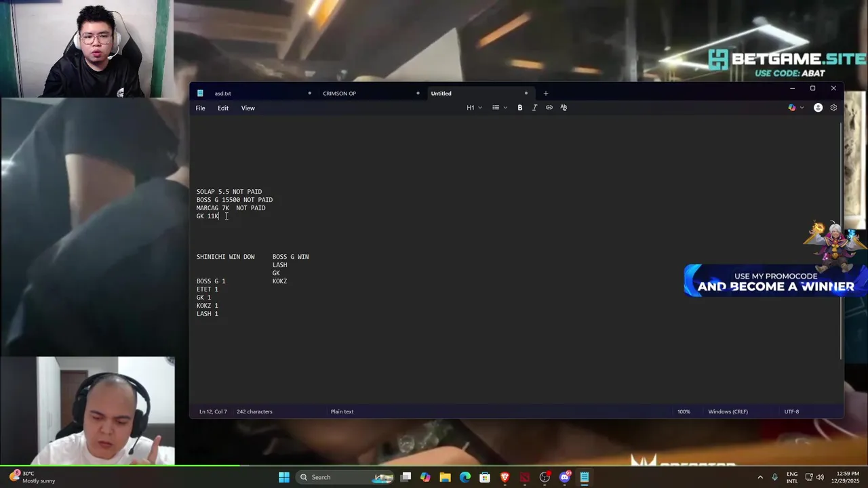Switch to the asd.txt tab
Screen dimensions: 868x488
pos(222,94)
